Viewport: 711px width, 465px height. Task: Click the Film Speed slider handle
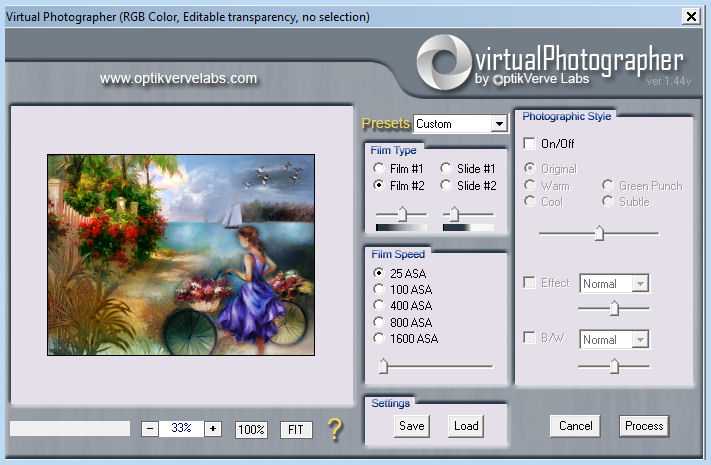click(383, 366)
